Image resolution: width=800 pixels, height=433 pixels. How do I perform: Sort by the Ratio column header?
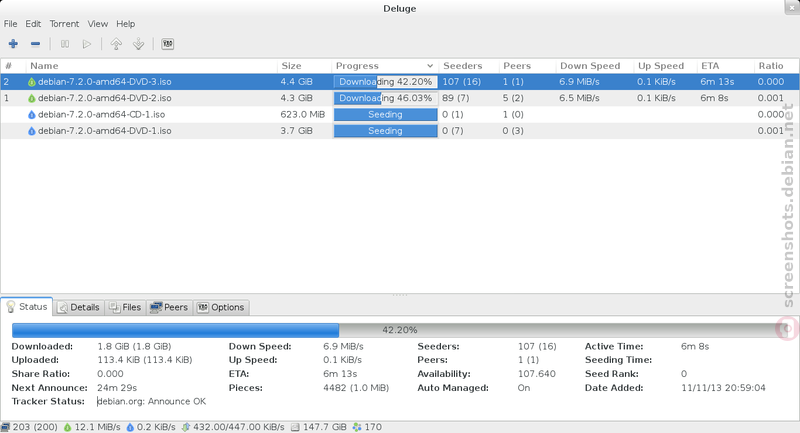pyautogui.click(x=776, y=66)
